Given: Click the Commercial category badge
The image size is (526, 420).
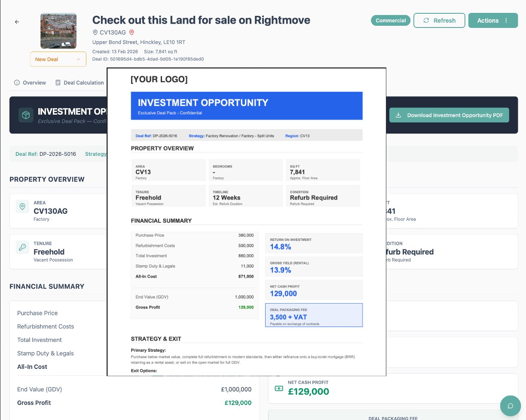Looking at the screenshot, I should (x=391, y=21).
